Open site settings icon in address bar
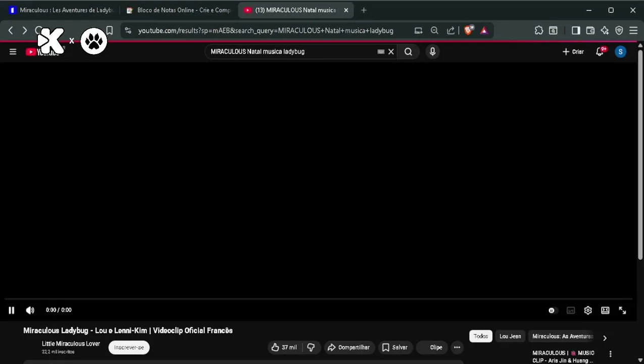The image size is (644, 364). tap(128, 30)
